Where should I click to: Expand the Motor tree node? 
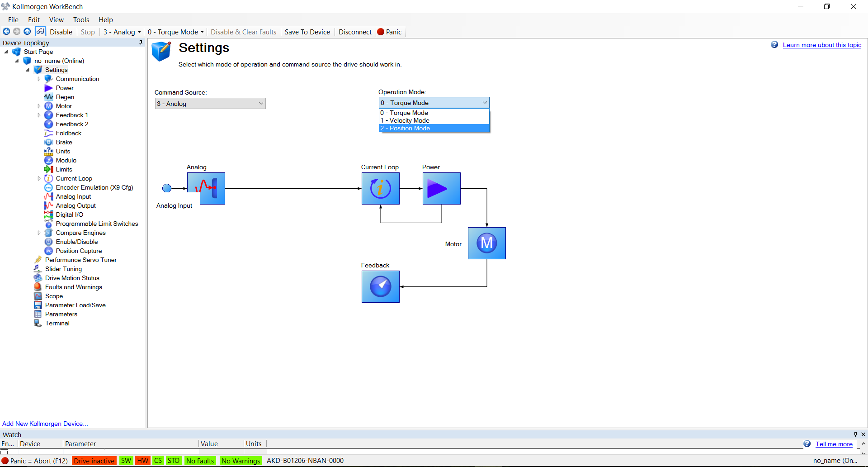(x=39, y=106)
